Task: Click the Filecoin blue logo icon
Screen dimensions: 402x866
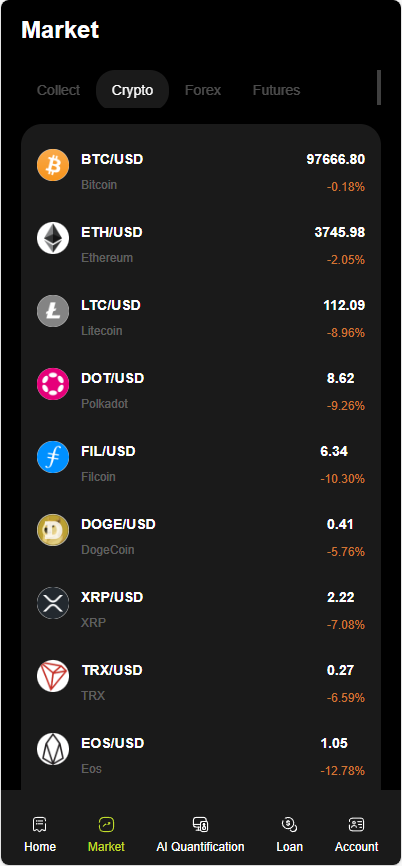Action: coord(53,457)
